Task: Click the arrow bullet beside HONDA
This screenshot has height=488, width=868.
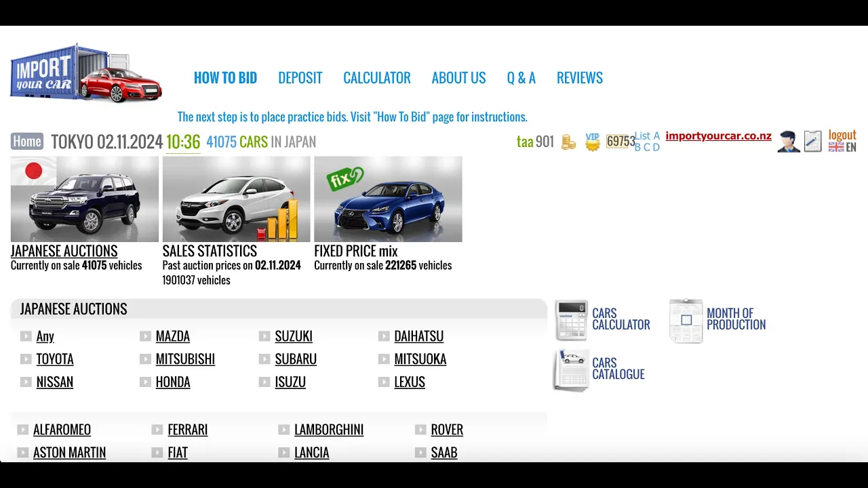Action: (x=145, y=382)
